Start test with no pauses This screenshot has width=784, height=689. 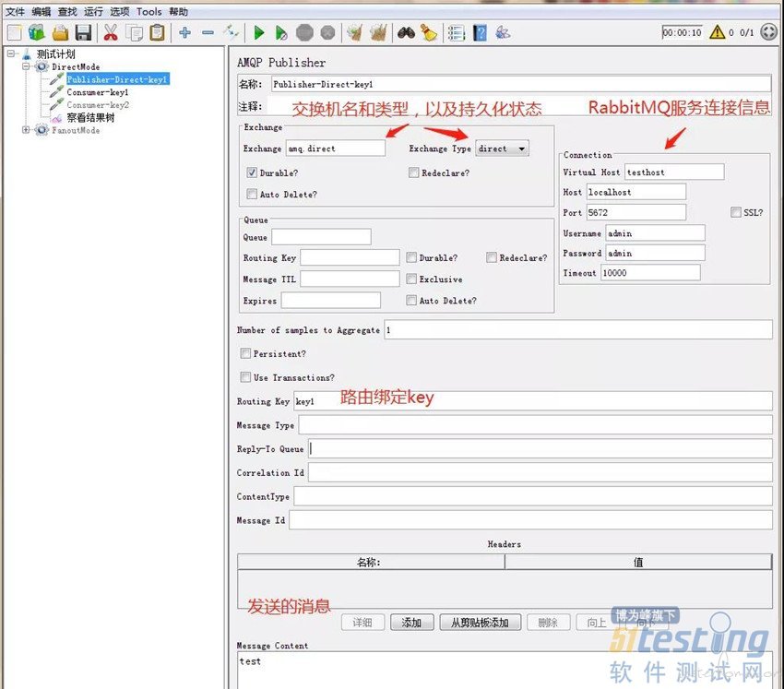[x=281, y=33]
